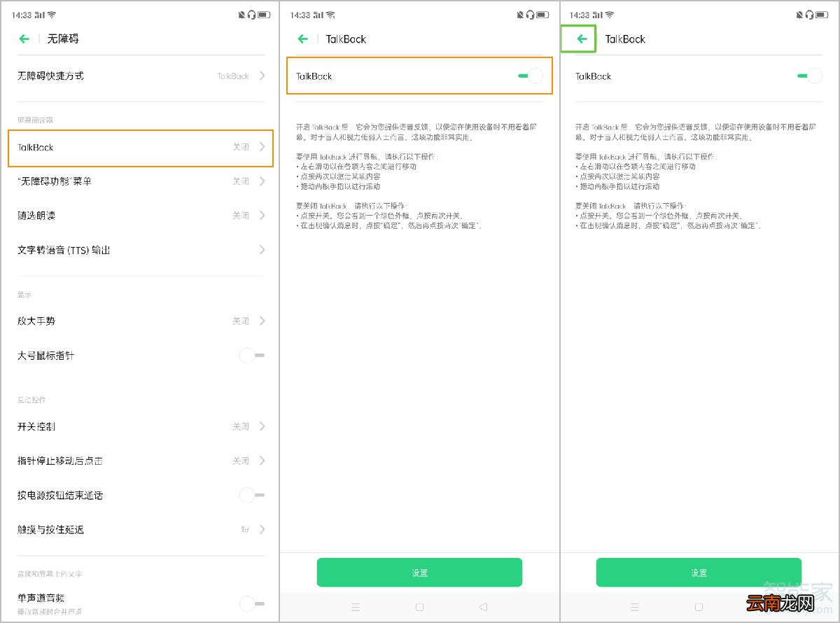Viewport: 840px width, 623px height.
Task: Tap TalkBack switch label on middle screen
Action: [314, 76]
